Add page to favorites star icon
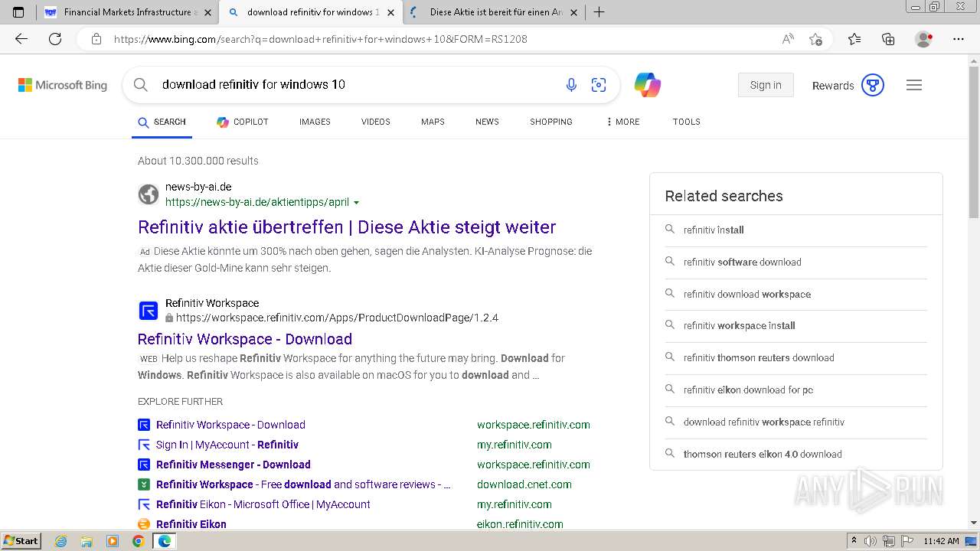This screenshot has width=980, height=551. [815, 39]
